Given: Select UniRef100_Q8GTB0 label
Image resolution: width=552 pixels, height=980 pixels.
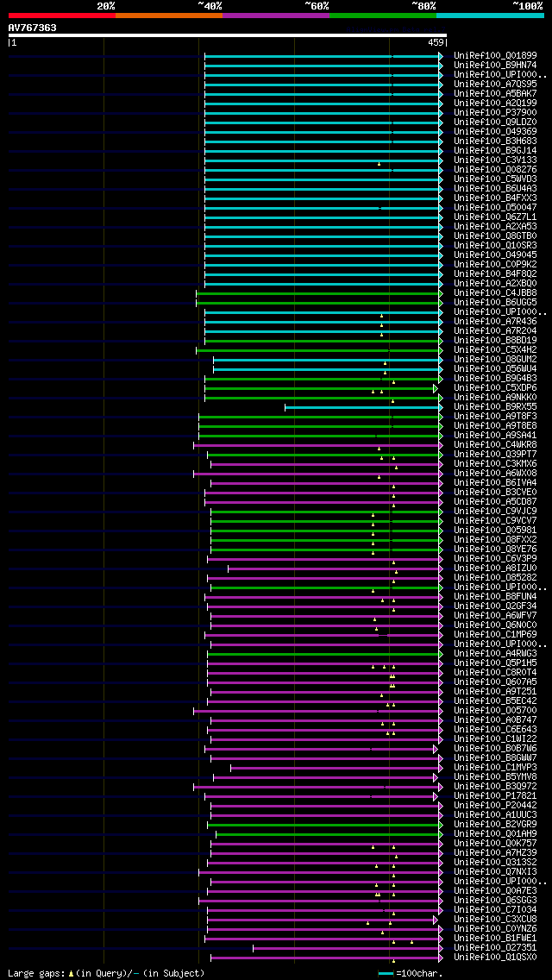Looking at the screenshot, I should point(495,236).
